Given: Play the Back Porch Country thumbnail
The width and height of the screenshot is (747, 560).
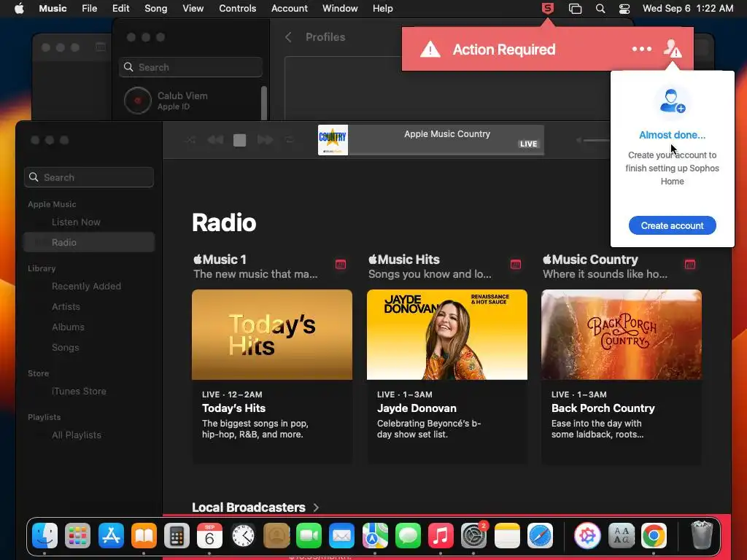Looking at the screenshot, I should point(622,335).
